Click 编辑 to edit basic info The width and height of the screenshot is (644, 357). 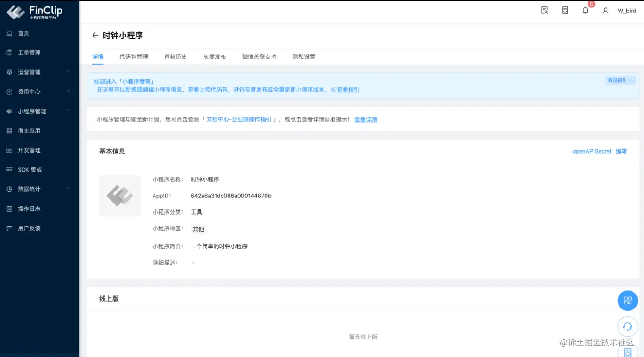coord(621,152)
